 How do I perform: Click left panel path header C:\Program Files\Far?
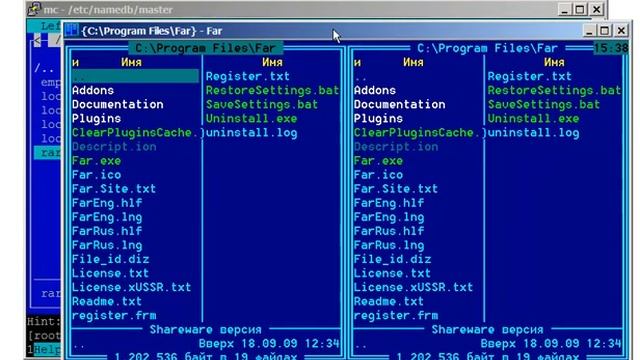(x=205, y=48)
